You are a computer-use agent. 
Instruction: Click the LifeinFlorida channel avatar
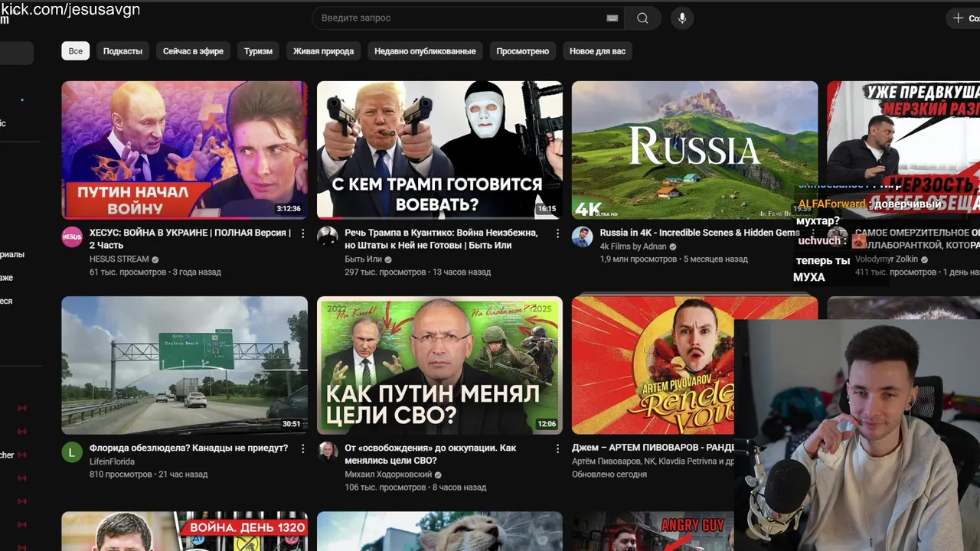click(x=72, y=452)
